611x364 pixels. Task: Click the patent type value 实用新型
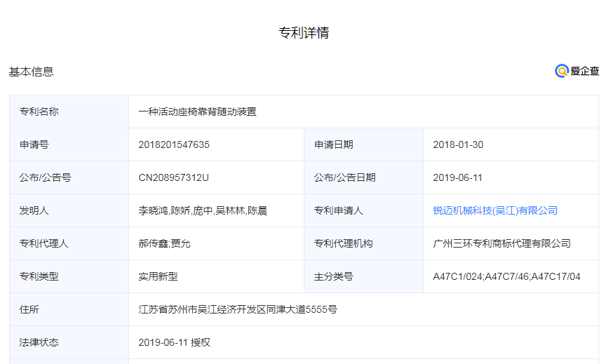[158, 276]
